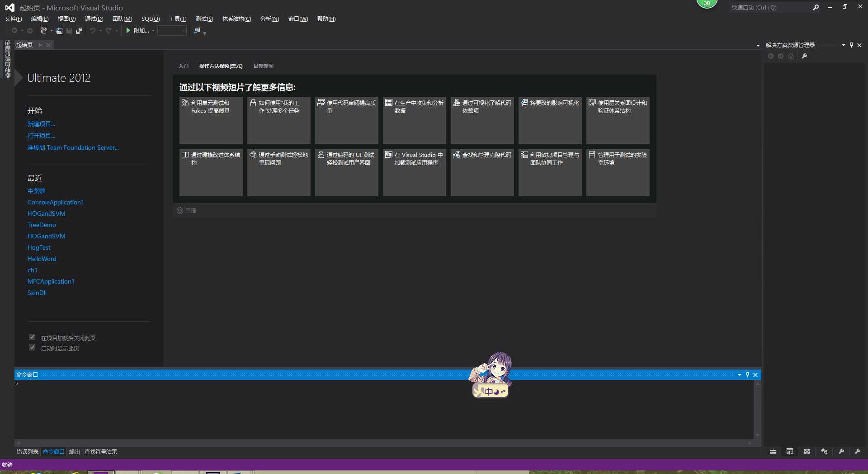Open Team Explorer tab icon at bottom right
This screenshot has height=474, width=868.
point(807,451)
